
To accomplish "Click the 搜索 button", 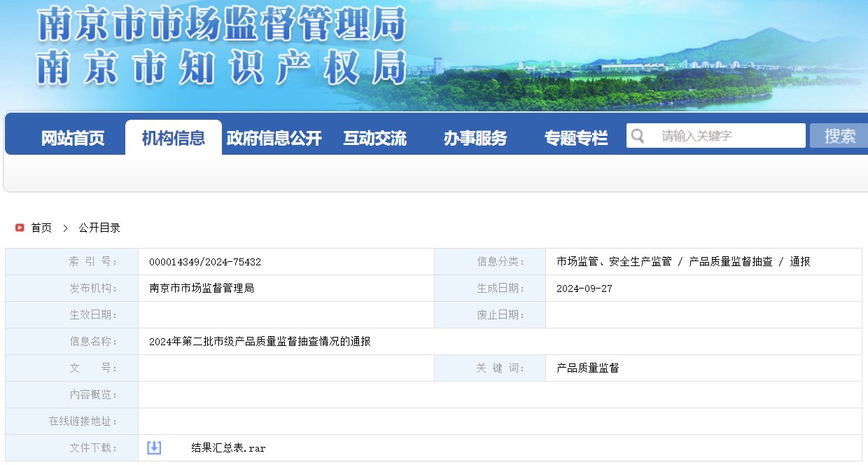I will [839, 136].
